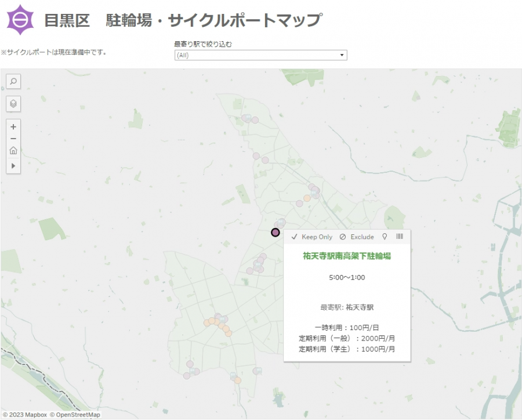Click the hours text 5:00～1:00
The height and width of the screenshot is (420, 522).
click(347, 277)
